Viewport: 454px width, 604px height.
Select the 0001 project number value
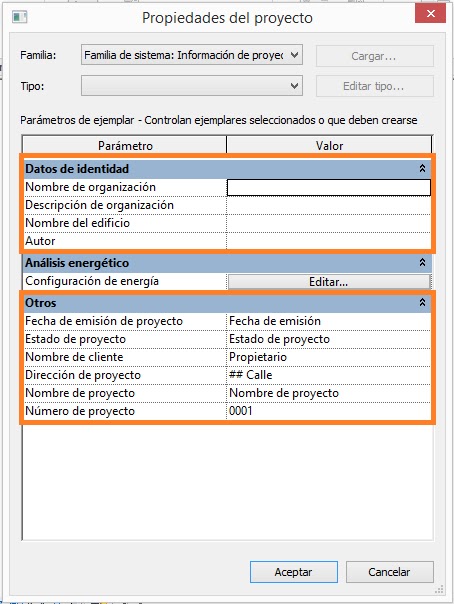(x=329, y=411)
